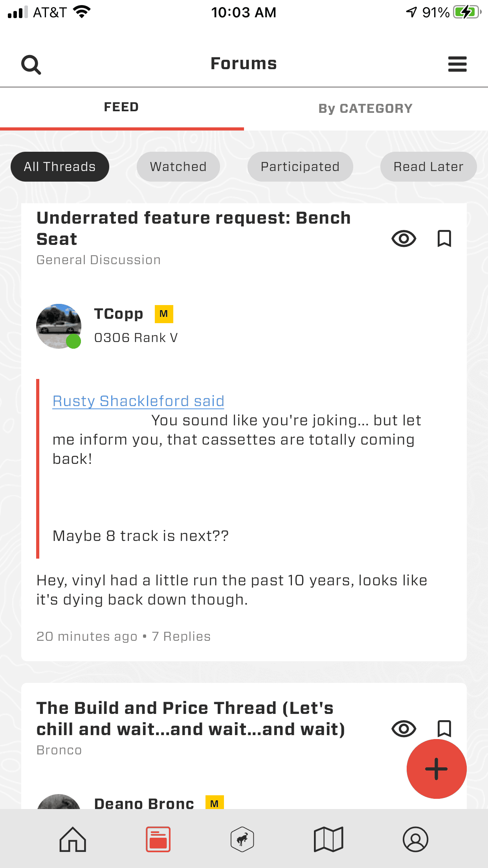Bookmark the Bench Seat thread
The height and width of the screenshot is (868, 488).
click(444, 239)
